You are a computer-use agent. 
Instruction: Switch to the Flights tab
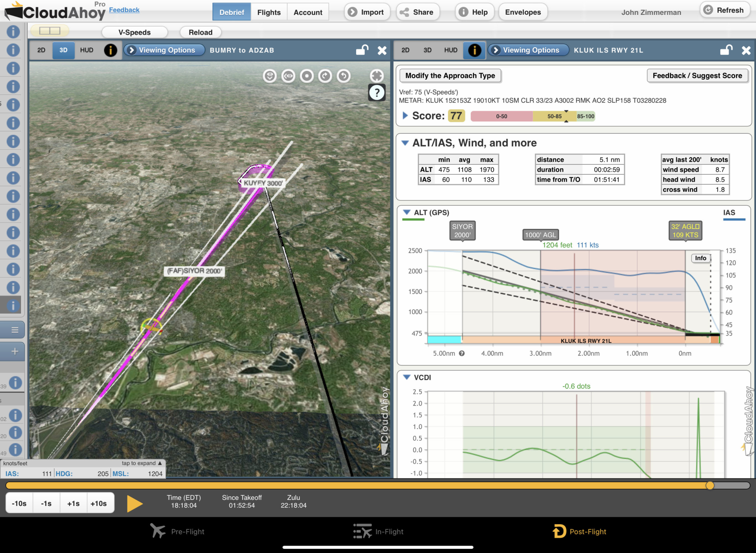(x=269, y=12)
